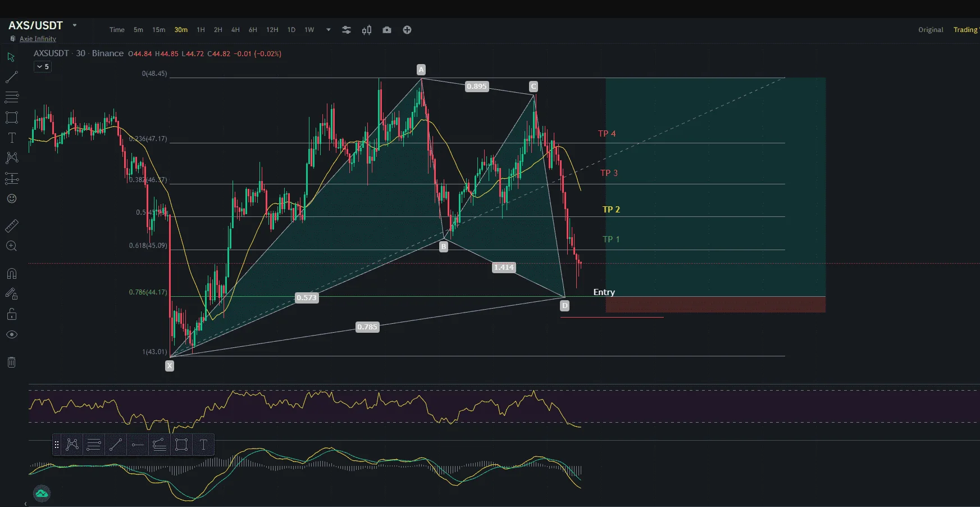This screenshot has width=980, height=507.
Task: Open chart settings sliders icon
Action: (347, 30)
